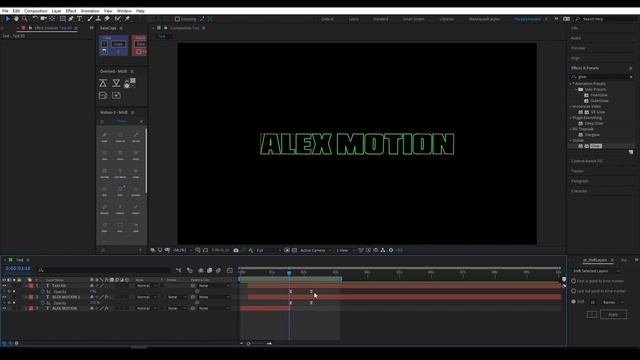Toggle Opacity stopwatch under Text 02 layer
Viewport: 640px width, 360px height.
pos(43,291)
